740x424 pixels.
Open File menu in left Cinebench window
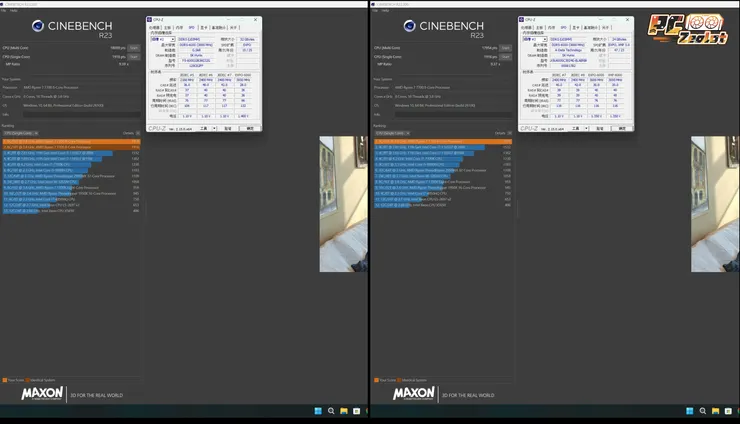3,10
